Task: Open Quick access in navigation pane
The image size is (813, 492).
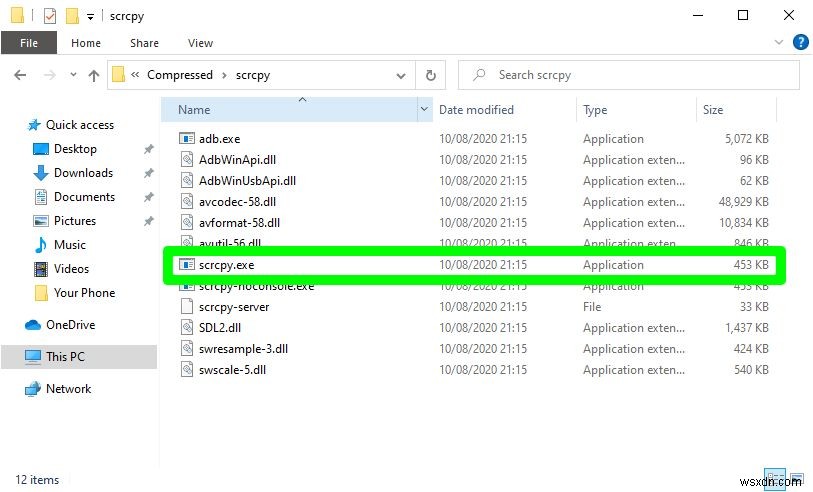Action: pyautogui.click(x=79, y=125)
